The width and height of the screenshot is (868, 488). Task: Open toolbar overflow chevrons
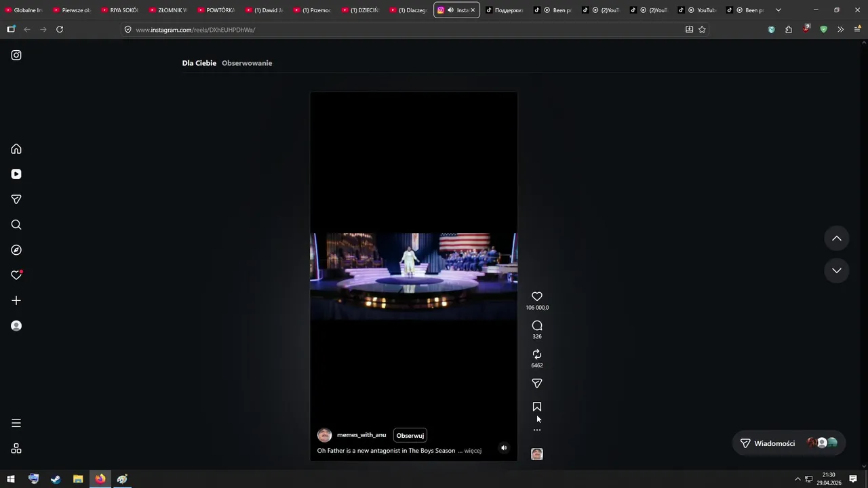pyautogui.click(x=841, y=30)
